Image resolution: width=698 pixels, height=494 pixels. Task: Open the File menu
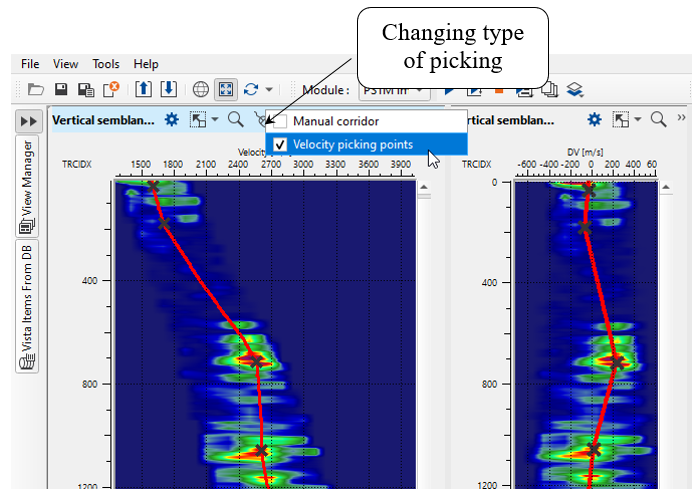coord(30,64)
